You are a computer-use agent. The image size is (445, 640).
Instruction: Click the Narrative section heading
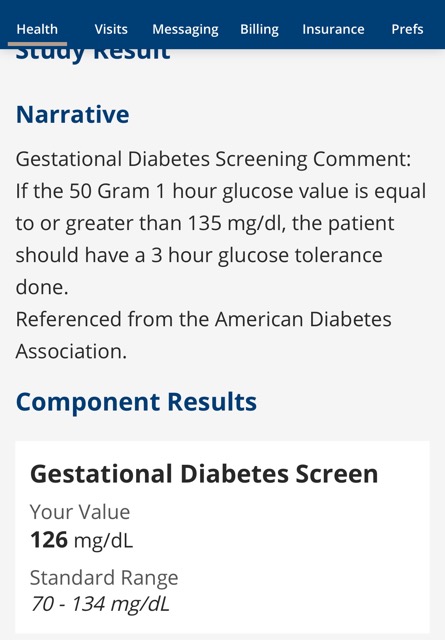click(x=73, y=114)
